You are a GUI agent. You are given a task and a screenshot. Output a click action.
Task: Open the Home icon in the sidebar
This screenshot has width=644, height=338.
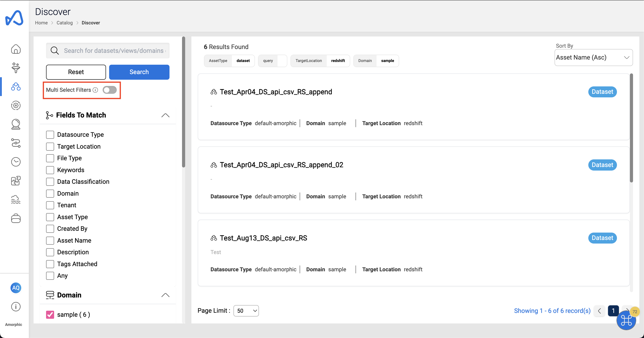click(x=16, y=49)
